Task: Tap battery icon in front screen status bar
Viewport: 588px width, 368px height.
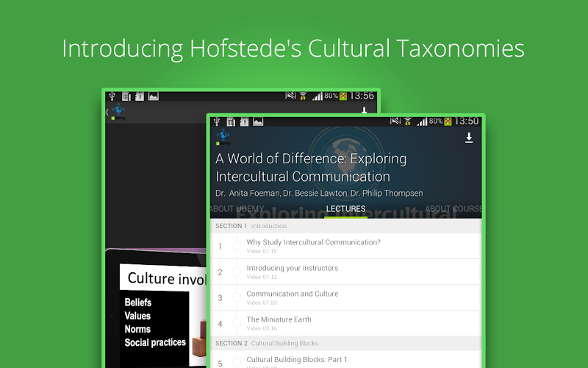Action: coord(448,121)
